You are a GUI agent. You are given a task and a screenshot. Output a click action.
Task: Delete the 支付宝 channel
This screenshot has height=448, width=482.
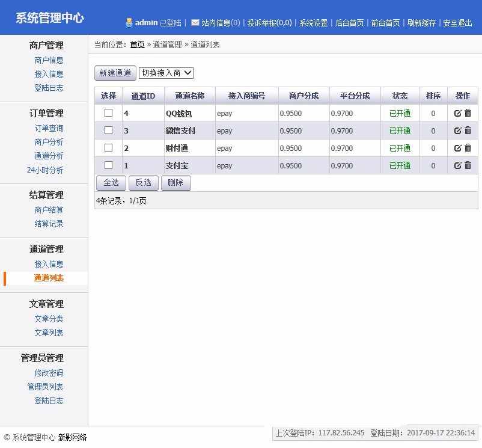tap(468, 165)
